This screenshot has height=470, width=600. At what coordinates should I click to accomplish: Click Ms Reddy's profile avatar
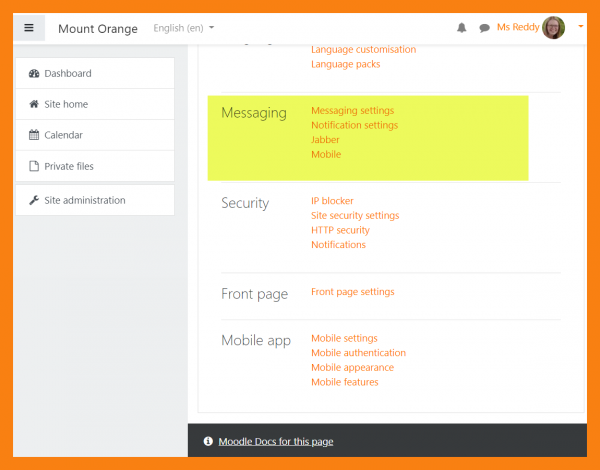pos(554,27)
